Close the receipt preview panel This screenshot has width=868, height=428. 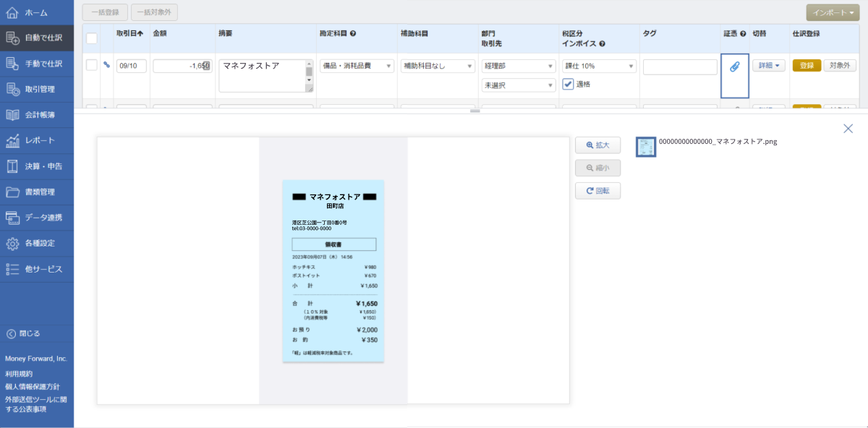[x=848, y=129]
